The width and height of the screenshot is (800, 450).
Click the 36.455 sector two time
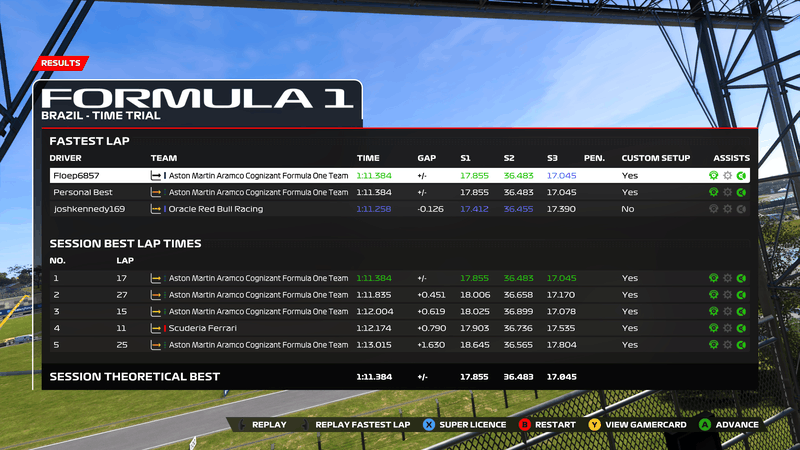(518, 209)
